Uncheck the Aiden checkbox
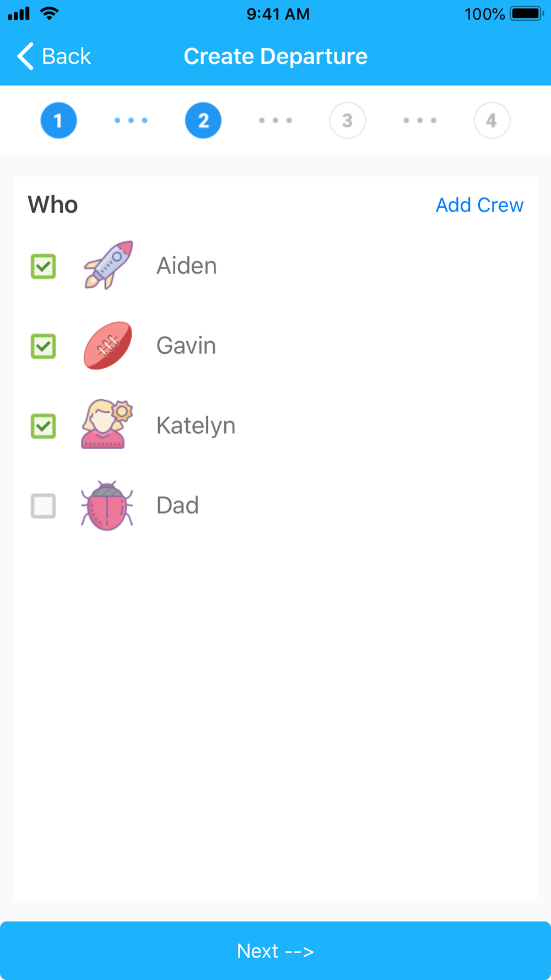551x980 pixels. pos(43,266)
